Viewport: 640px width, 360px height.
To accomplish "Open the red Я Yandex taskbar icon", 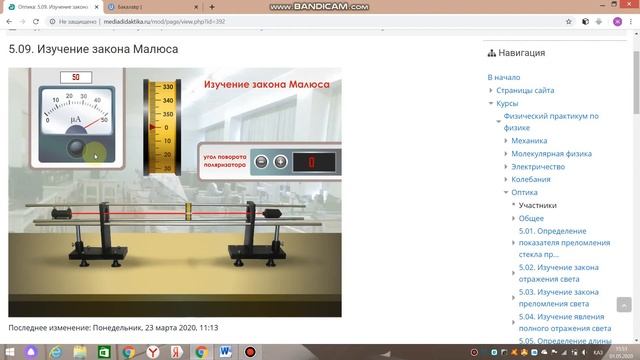I will click(177, 352).
